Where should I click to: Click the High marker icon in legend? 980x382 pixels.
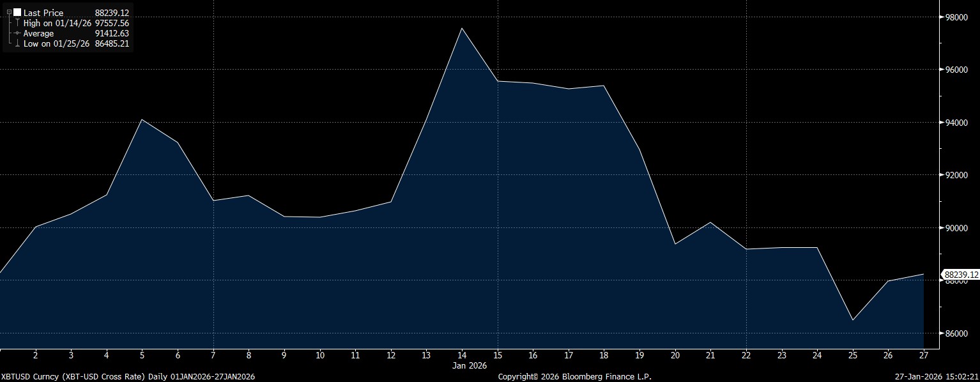(17, 23)
